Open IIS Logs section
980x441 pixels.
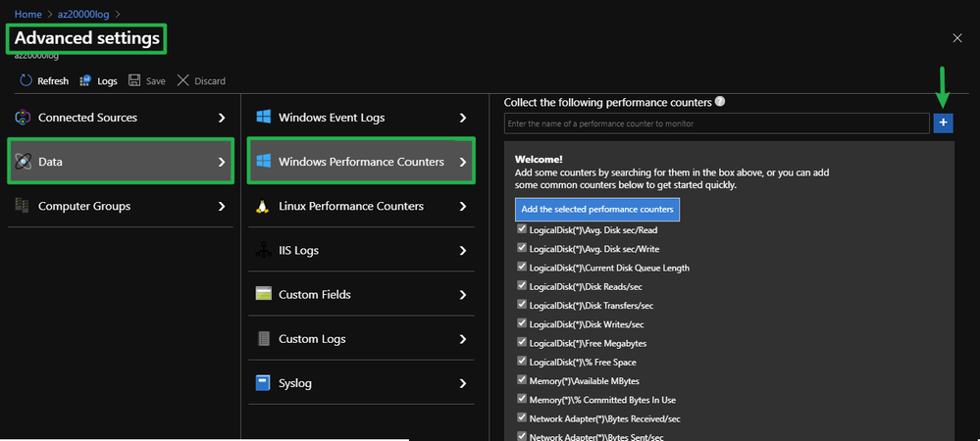click(x=361, y=251)
